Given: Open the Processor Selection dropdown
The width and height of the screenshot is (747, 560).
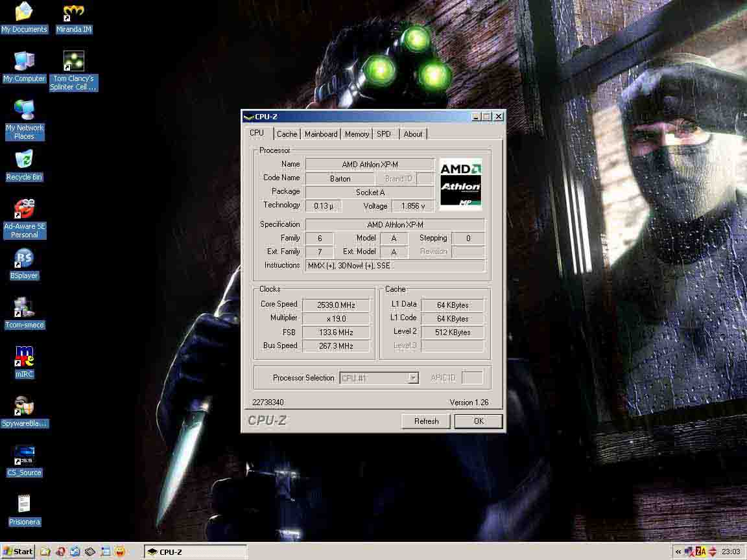Looking at the screenshot, I should tap(413, 378).
